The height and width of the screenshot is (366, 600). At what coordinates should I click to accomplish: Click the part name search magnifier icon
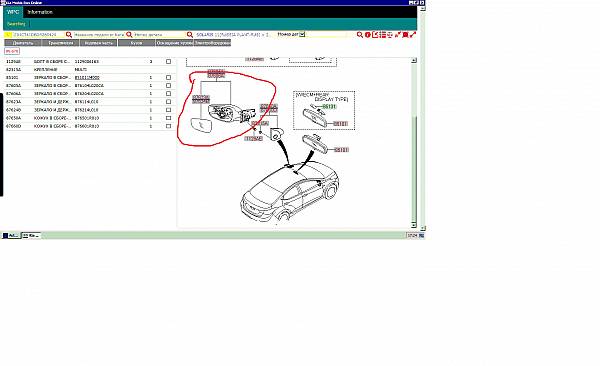129,35
